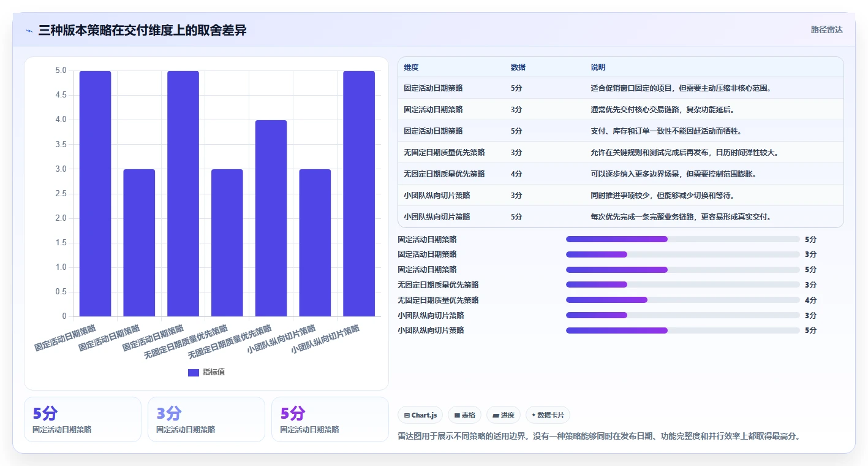
Task: Click the 小团队纵向切片策略 bar at value 3
Action: pyautogui.click(x=315, y=243)
